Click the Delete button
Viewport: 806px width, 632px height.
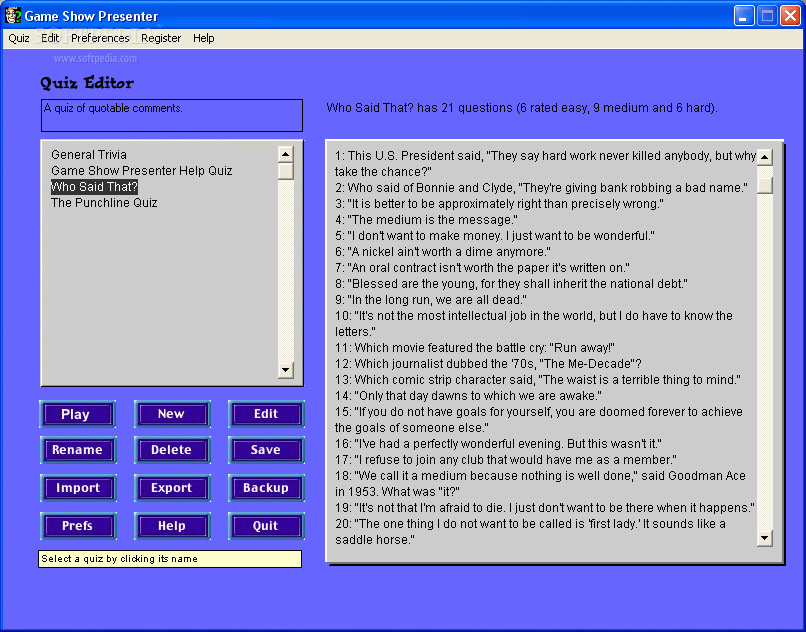point(172,450)
